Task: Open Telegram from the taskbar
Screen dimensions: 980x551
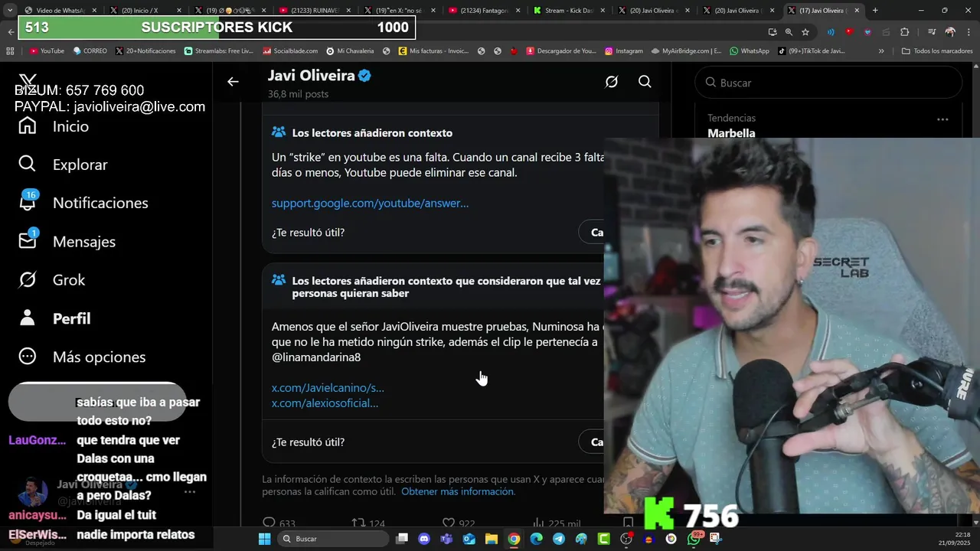Action: coord(559,539)
